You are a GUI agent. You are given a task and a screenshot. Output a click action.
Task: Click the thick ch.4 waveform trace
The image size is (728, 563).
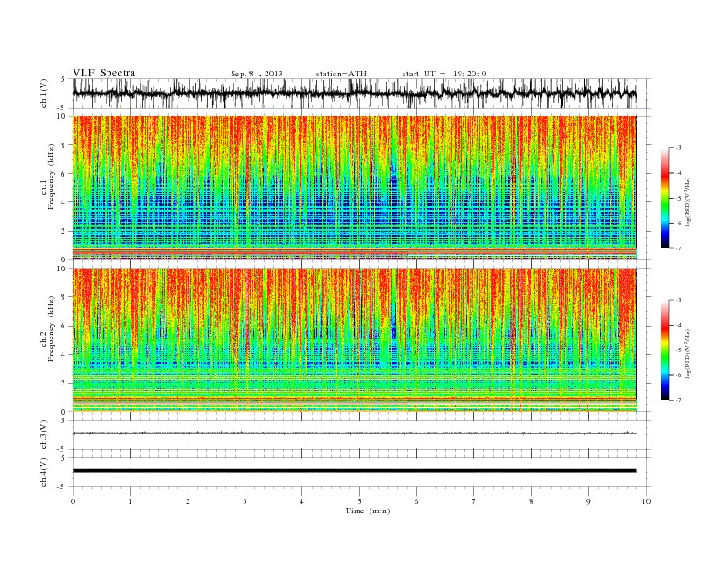[355, 471]
